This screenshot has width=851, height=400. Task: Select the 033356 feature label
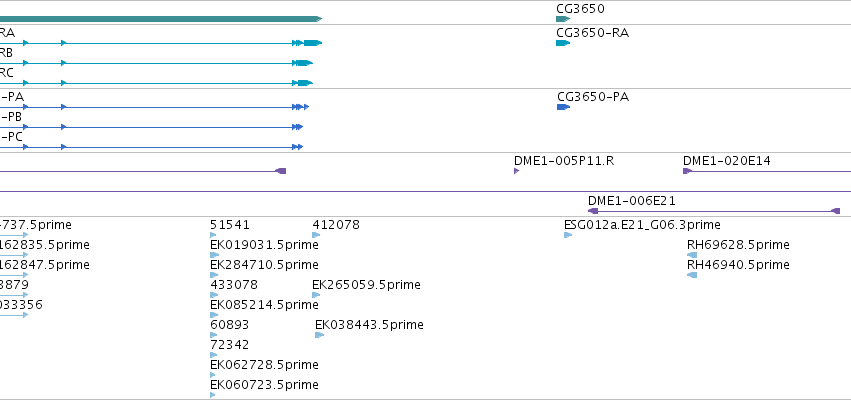point(21,306)
